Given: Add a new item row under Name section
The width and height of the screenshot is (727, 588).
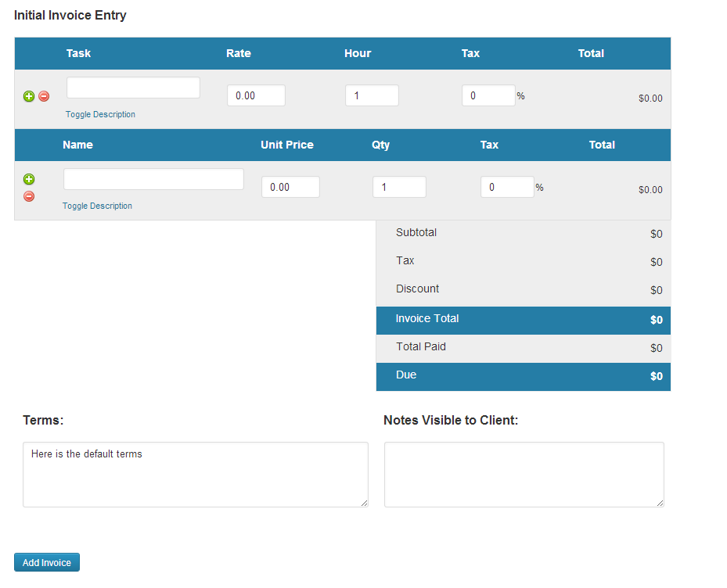Looking at the screenshot, I should pos(29,179).
